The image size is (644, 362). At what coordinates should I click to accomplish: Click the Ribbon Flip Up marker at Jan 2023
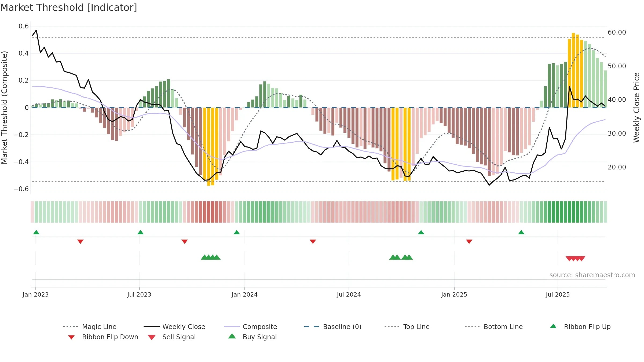point(36,232)
